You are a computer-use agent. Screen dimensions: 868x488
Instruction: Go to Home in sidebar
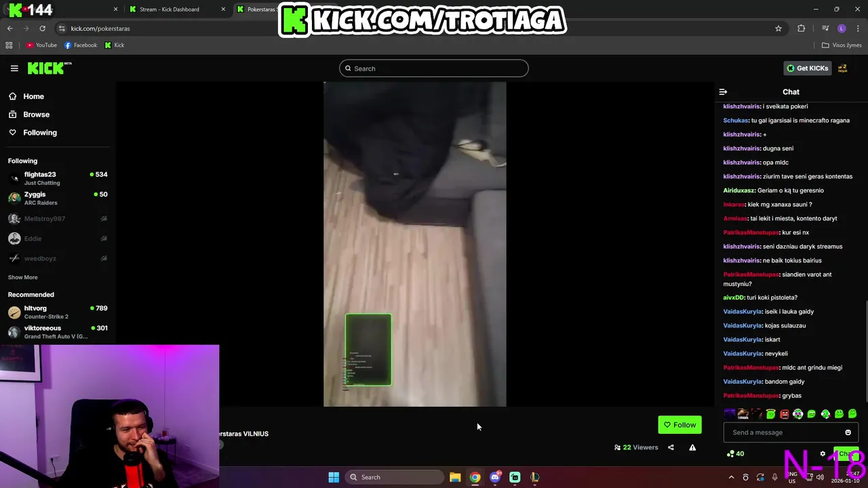point(27,96)
